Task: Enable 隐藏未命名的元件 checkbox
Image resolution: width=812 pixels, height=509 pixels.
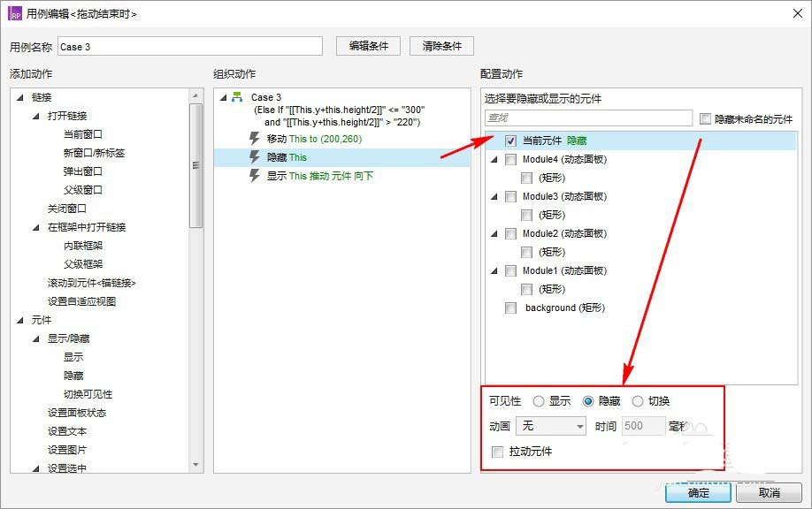Action: [x=705, y=119]
